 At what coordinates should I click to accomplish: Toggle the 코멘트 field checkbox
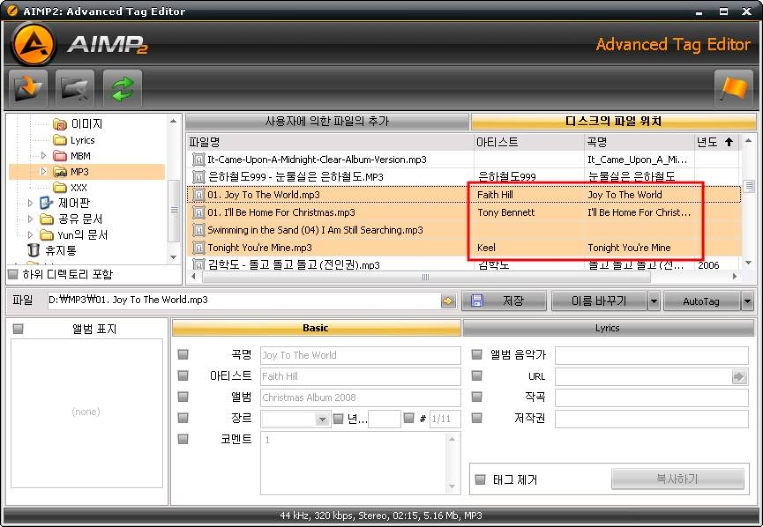[x=183, y=439]
